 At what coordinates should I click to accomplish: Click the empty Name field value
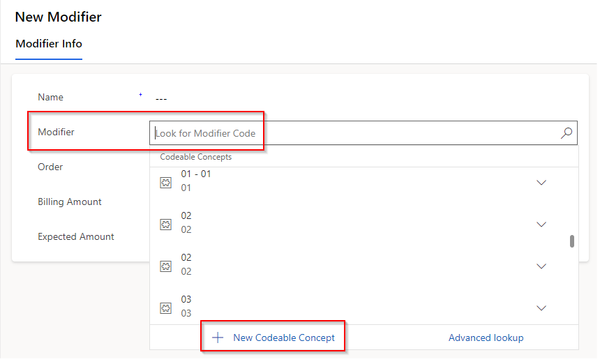point(161,98)
